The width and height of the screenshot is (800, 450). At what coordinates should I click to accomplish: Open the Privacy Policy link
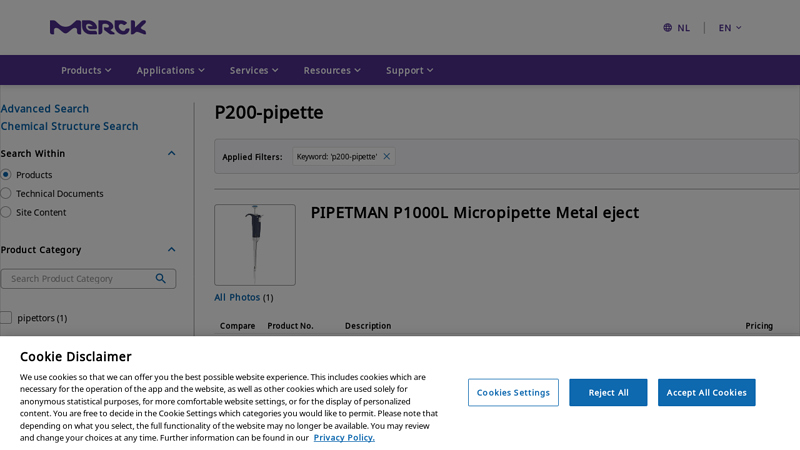tap(344, 438)
